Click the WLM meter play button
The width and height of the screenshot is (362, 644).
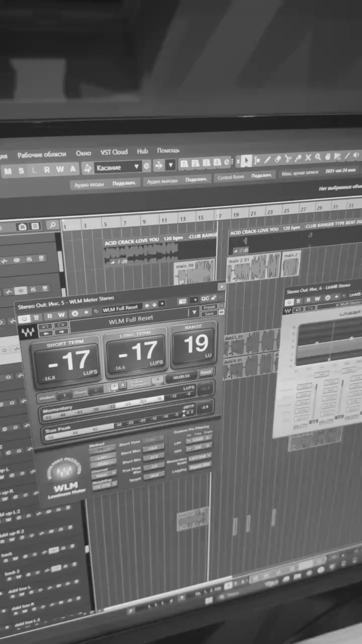point(115,386)
